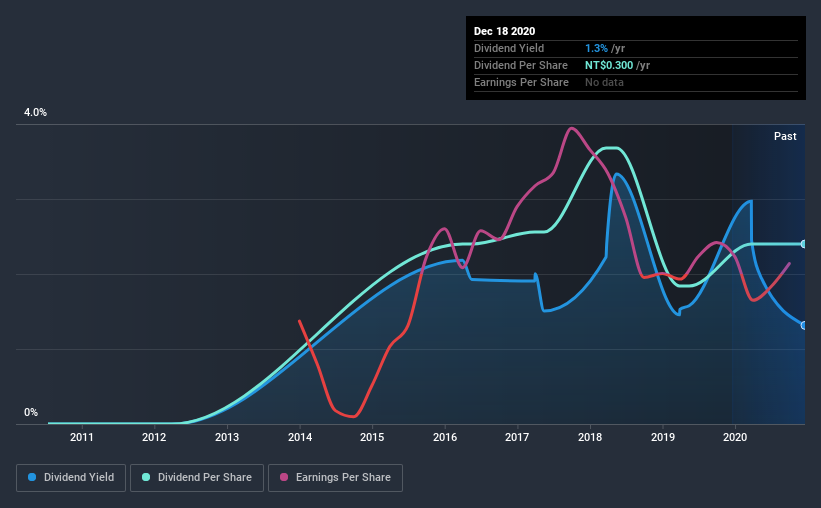Viewport: 821px width, 508px height.
Task: Toggle the Dividend Per Share legend button
Action: click(197, 478)
